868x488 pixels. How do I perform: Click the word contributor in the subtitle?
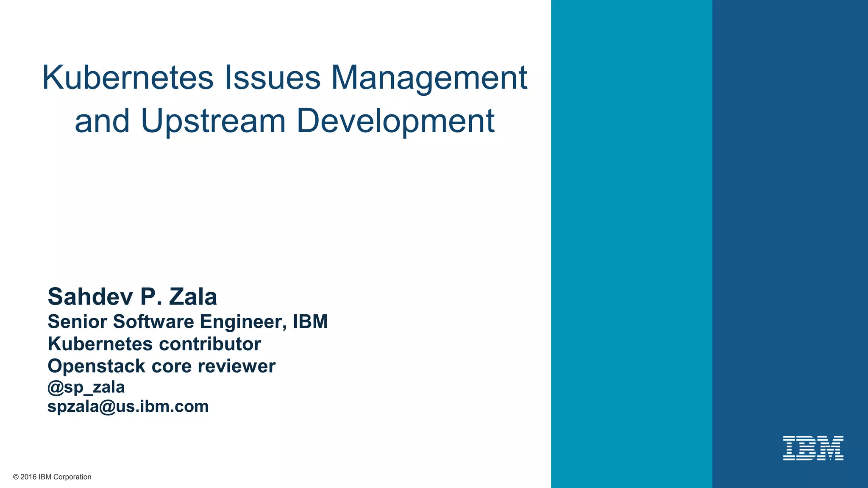pyautogui.click(x=210, y=344)
